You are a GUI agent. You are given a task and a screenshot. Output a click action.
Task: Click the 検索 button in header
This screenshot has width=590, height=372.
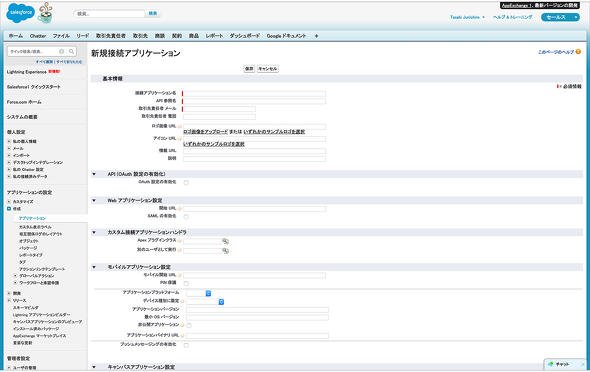[x=153, y=14]
